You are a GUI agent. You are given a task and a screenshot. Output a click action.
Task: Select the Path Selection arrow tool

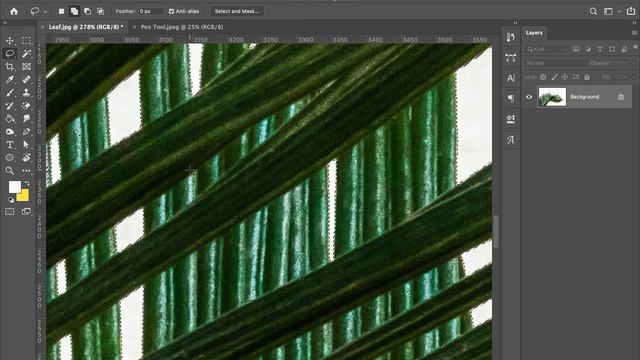(26, 144)
